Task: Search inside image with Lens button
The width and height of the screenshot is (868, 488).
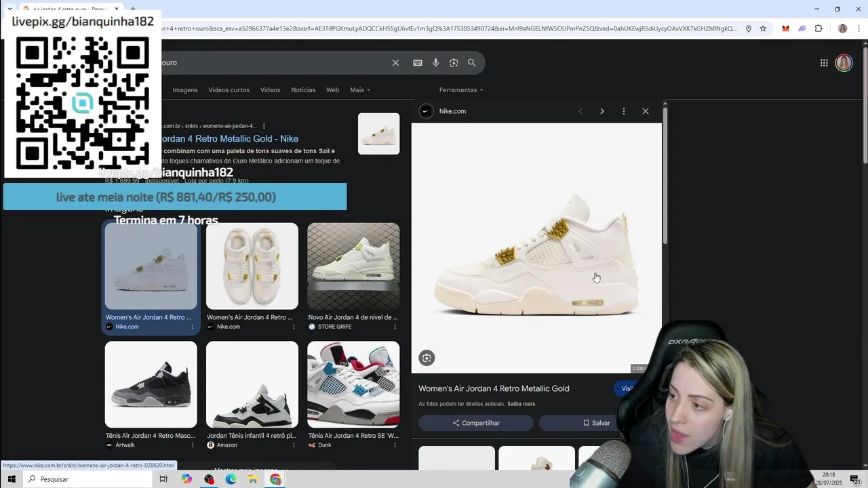Action: (427, 358)
